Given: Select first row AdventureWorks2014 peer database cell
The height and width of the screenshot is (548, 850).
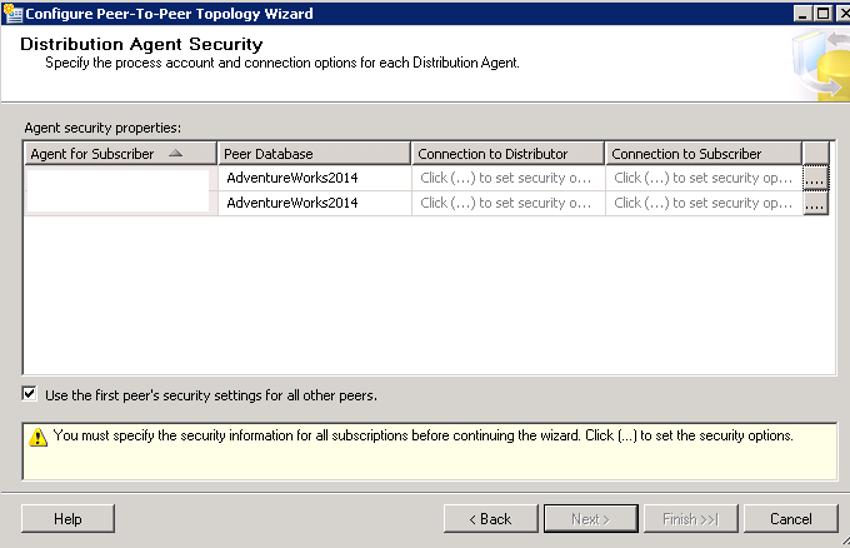Looking at the screenshot, I should (x=314, y=178).
